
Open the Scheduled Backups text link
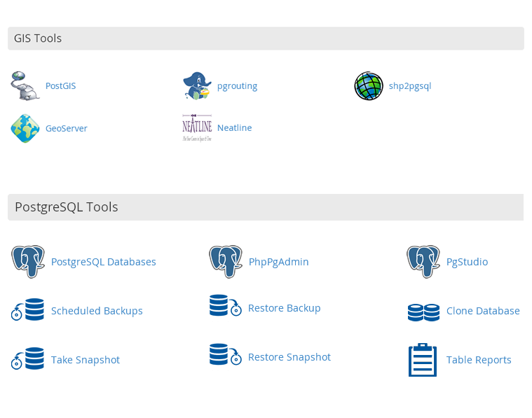97,311
